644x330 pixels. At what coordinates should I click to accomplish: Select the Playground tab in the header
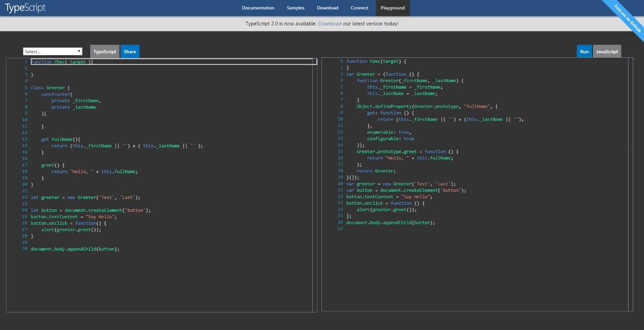click(x=393, y=8)
